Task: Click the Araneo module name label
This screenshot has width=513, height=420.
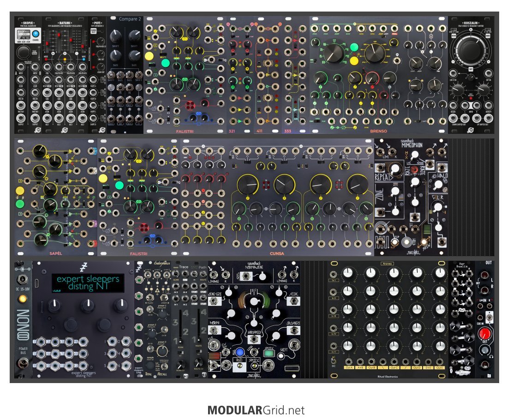Action: pos(388,264)
